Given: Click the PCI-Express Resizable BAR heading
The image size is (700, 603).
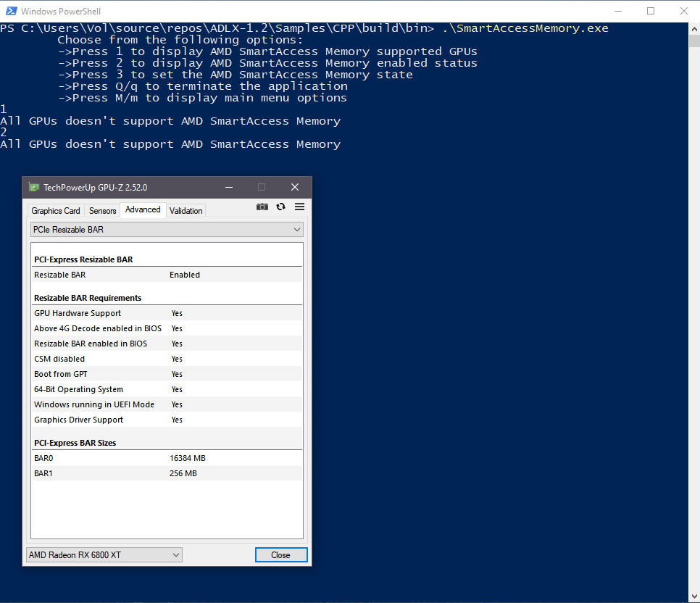Looking at the screenshot, I should point(83,259).
